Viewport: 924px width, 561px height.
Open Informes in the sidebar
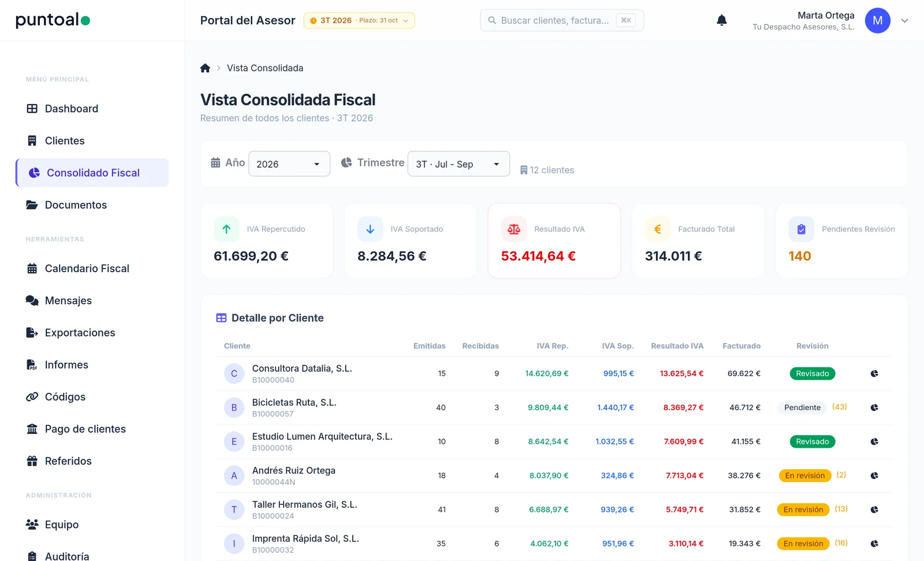[92, 365]
